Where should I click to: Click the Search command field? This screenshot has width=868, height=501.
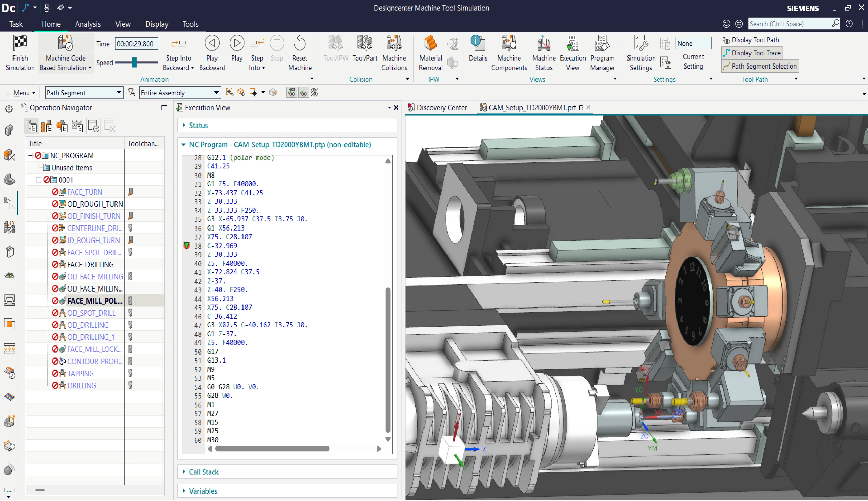coord(790,24)
